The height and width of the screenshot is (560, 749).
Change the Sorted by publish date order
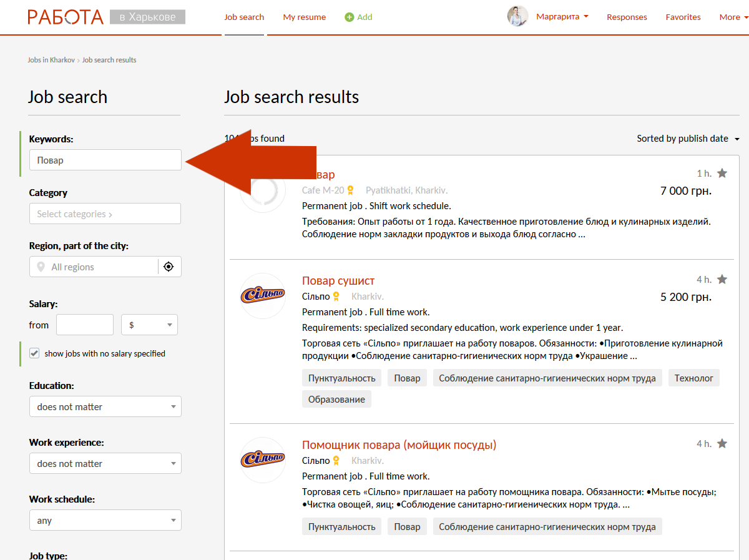coord(687,139)
